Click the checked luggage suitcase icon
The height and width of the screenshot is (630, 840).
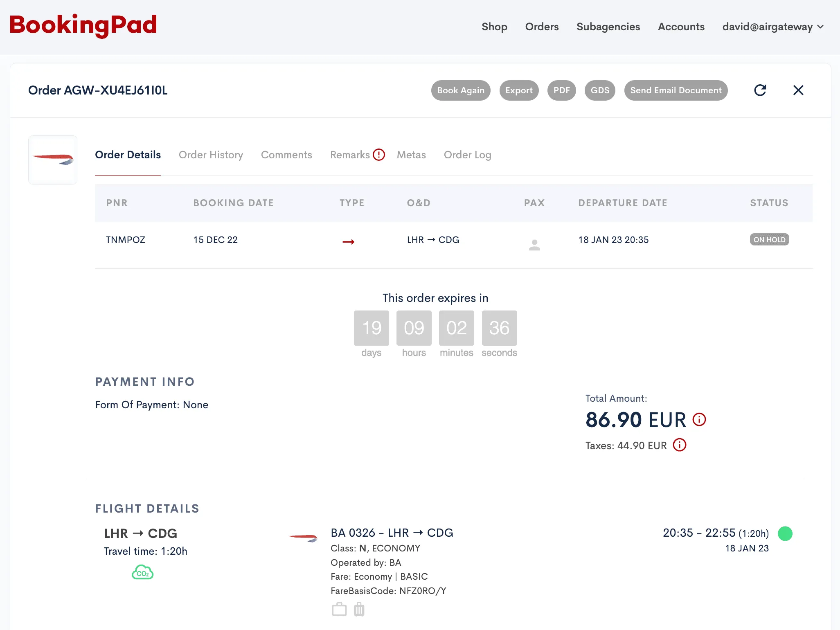359,609
